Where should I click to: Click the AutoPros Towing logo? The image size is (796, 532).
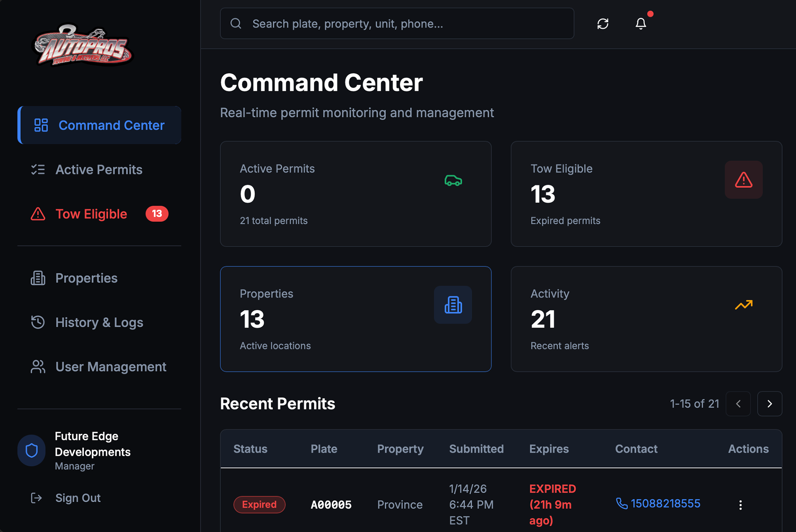[83, 46]
